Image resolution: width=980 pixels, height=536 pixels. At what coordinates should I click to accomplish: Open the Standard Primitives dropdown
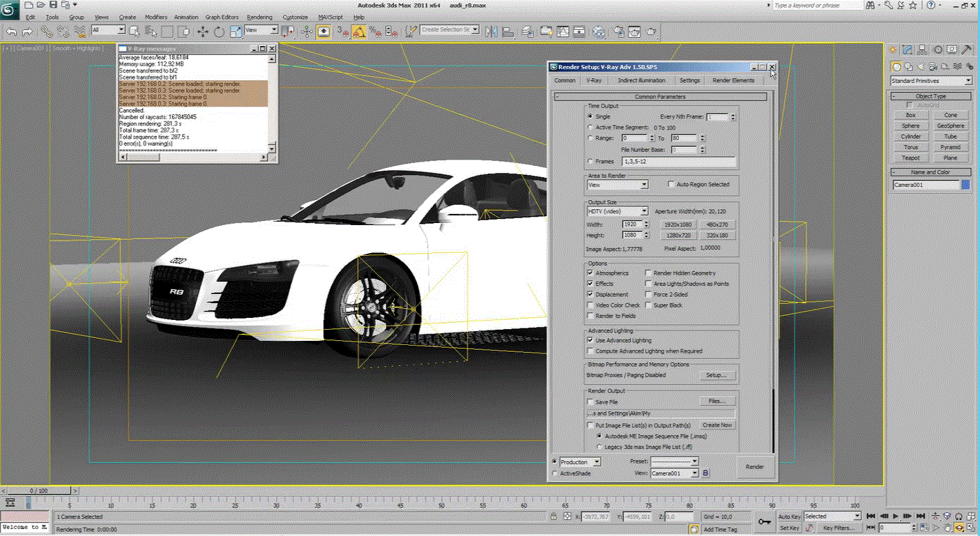point(931,81)
